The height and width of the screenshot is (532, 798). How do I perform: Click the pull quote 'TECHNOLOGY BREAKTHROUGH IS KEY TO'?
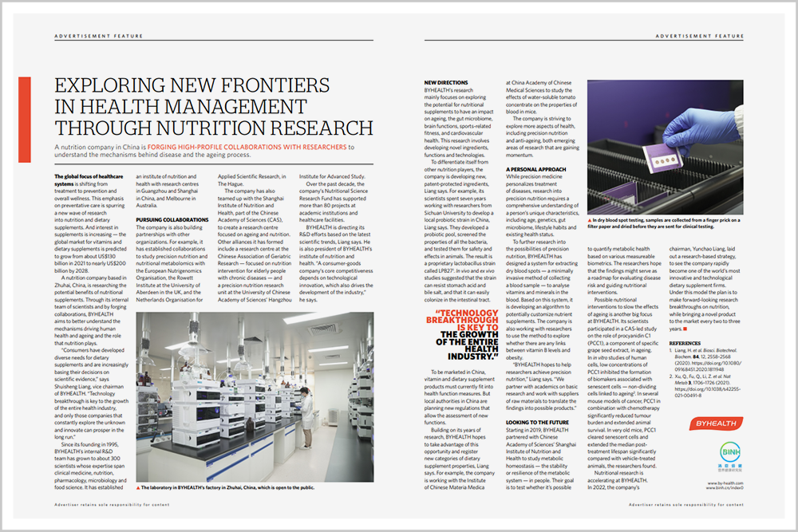pos(462,321)
